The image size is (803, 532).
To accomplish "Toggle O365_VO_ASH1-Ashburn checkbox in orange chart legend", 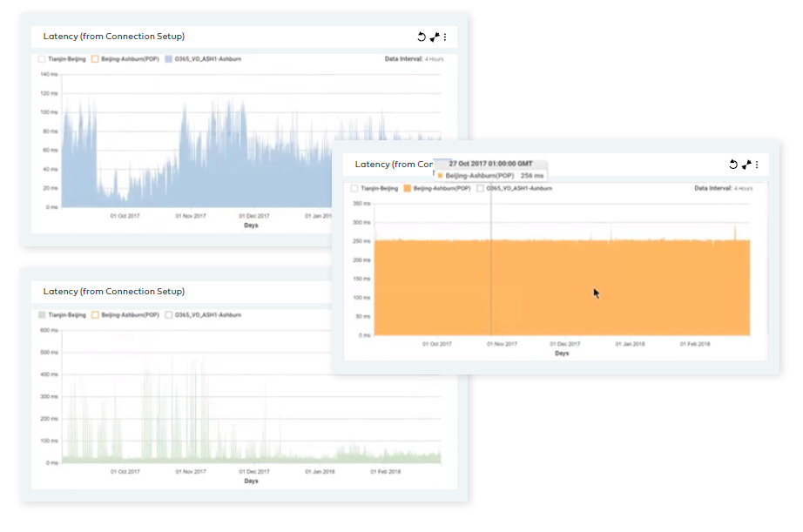I will click(x=480, y=188).
